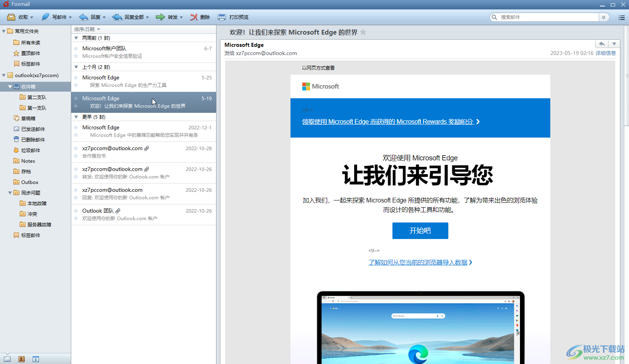
Task: Toggle read status dot on Outlook 团队 email
Action: 76,211
